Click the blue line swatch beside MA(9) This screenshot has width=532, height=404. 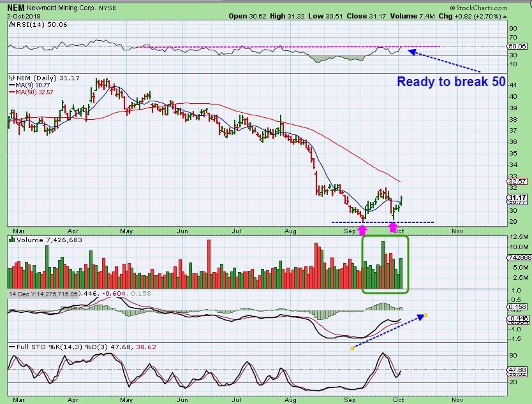11,85
